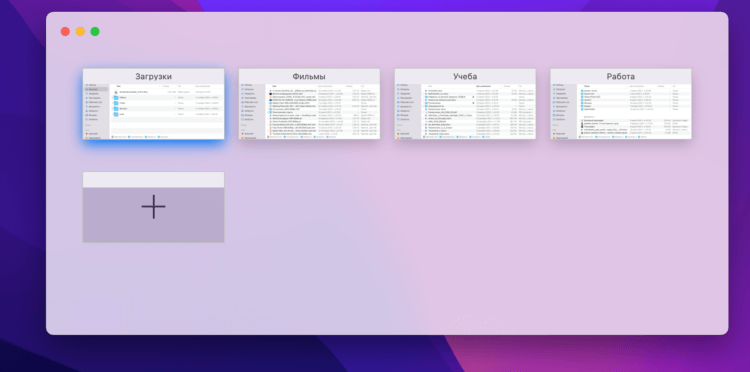
Task: Click the file list in the Работа tab preview
Action: click(634, 109)
